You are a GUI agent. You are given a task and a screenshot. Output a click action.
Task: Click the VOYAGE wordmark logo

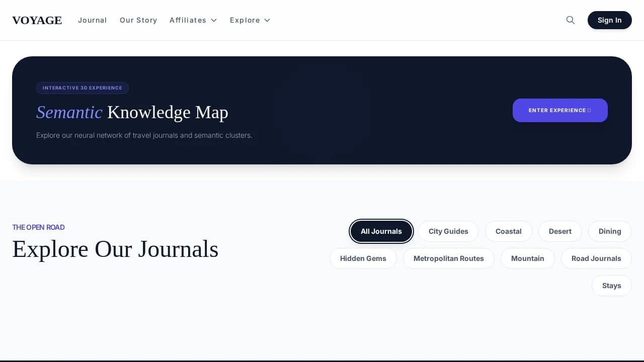pyautogui.click(x=37, y=20)
